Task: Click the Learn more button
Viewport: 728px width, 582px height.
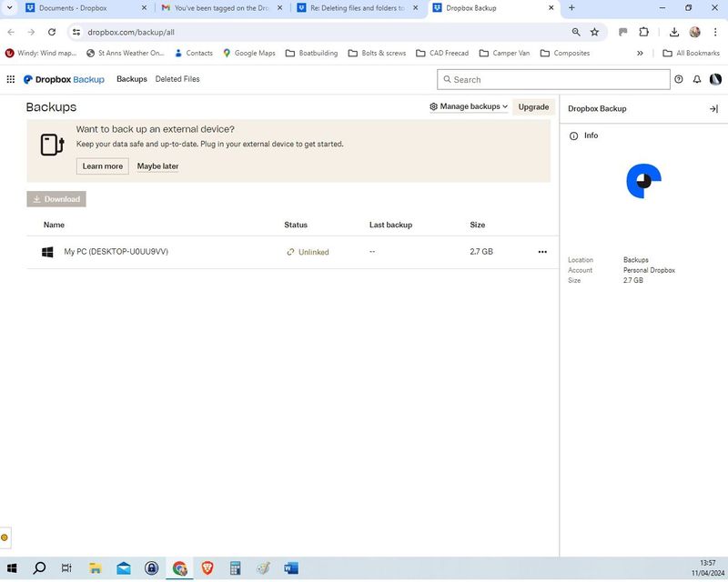Action: [x=102, y=166]
